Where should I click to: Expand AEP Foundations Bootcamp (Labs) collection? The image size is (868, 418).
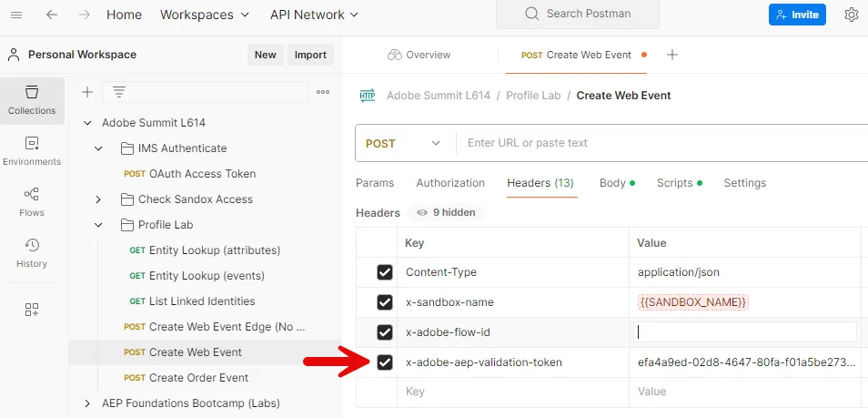point(87,403)
